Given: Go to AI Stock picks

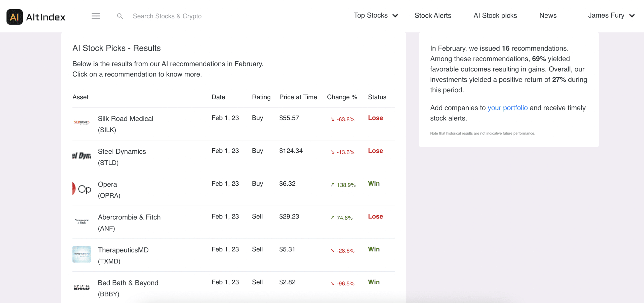Looking at the screenshot, I should [495, 16].
